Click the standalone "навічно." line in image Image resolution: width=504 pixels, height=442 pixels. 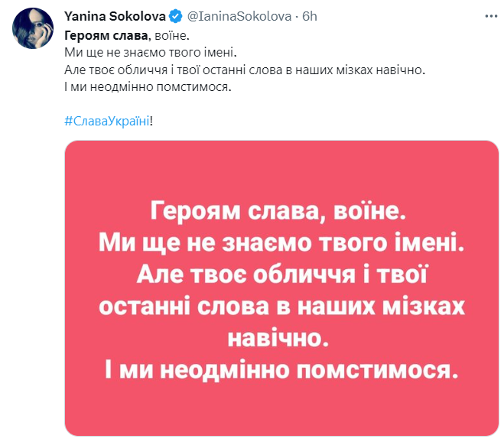(281, 337)
